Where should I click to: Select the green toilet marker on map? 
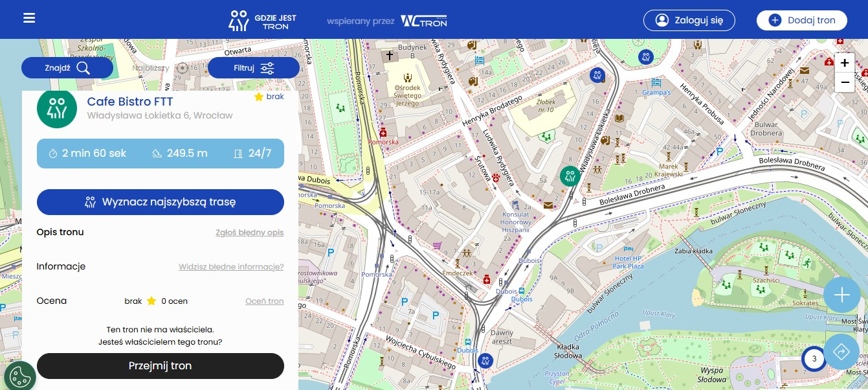coord(570,176)
